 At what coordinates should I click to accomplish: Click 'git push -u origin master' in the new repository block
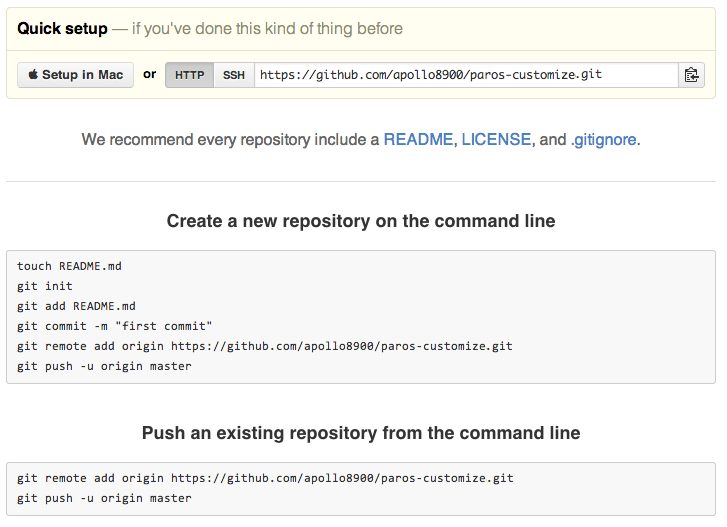point(104,366)
